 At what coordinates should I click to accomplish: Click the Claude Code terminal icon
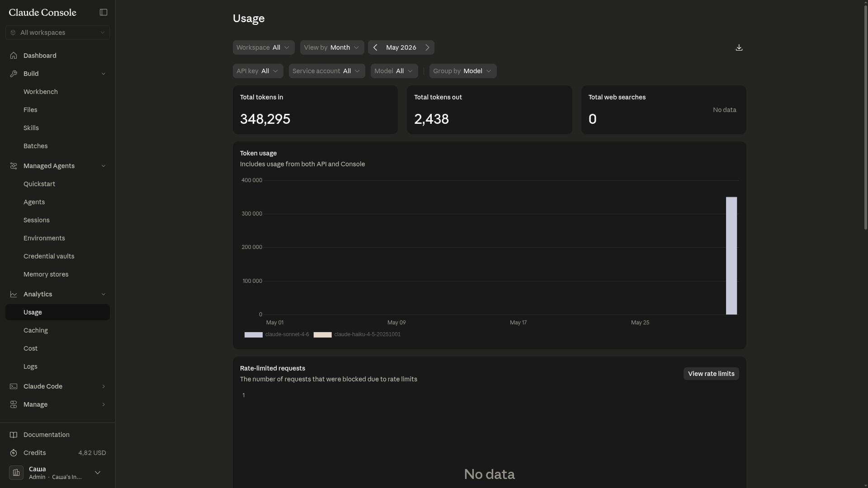click(14, 386)
